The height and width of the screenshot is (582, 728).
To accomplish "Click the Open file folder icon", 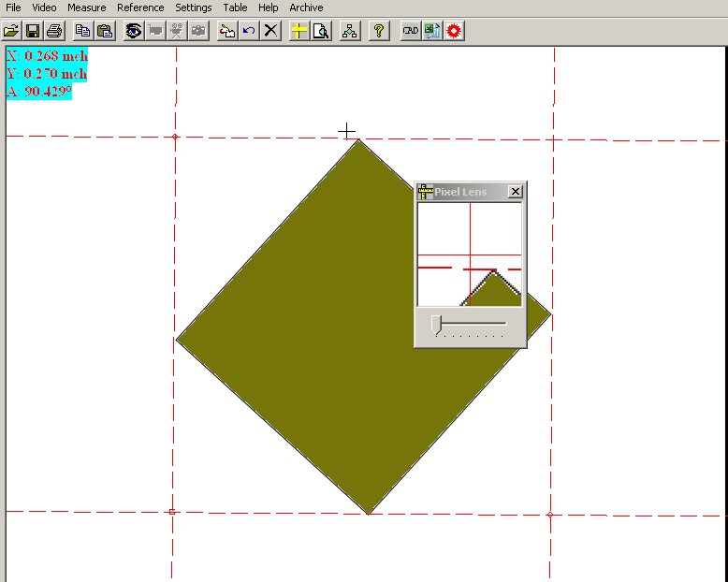I will (12, 31).
